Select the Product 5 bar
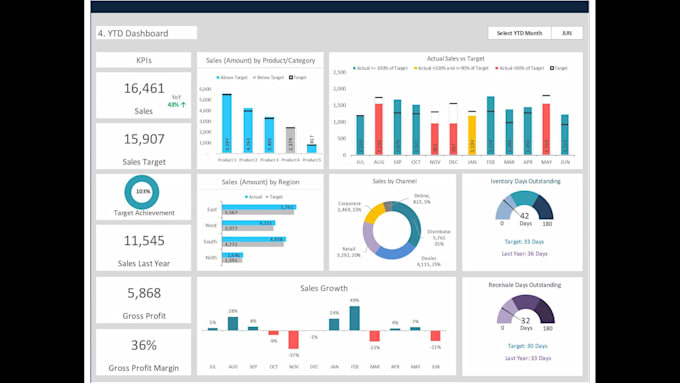Image resolution: width=680 pixels, height=383 pixels. pyautogui.click(x=312, y=149)
